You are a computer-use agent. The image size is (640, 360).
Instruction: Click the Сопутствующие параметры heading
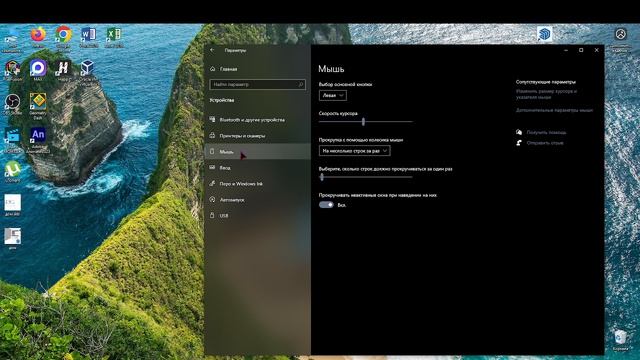(x=545, y=82)
